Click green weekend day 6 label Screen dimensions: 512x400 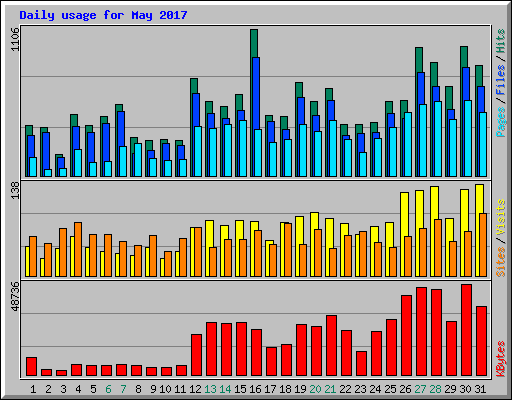108,389
